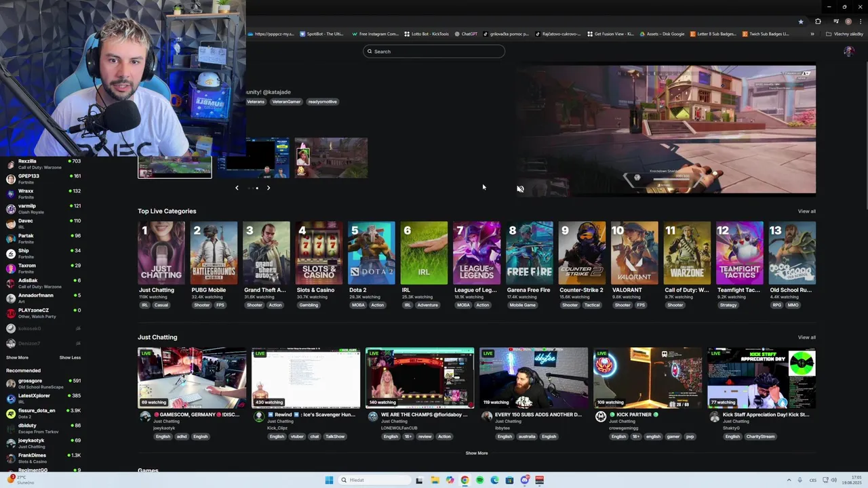Open the featured stream video player
Image resolution: width=868 pixels, height=488 pixels.
(667, 129)
